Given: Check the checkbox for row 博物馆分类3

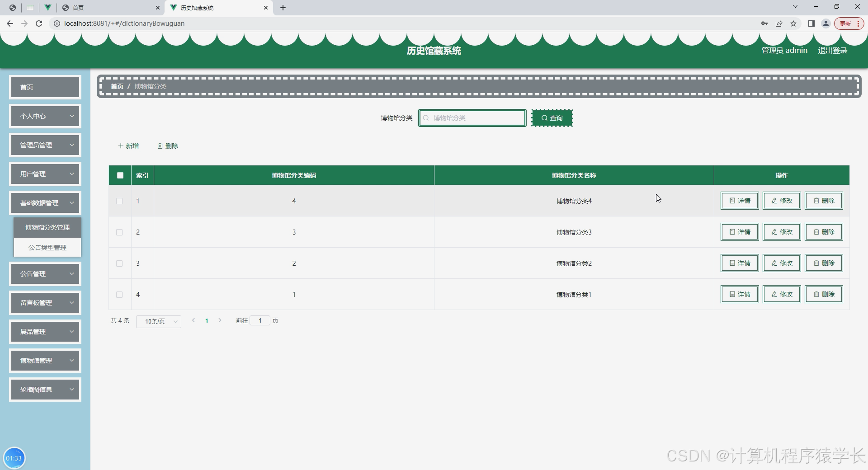Looking at the screenshot, I should coord(119,232).
